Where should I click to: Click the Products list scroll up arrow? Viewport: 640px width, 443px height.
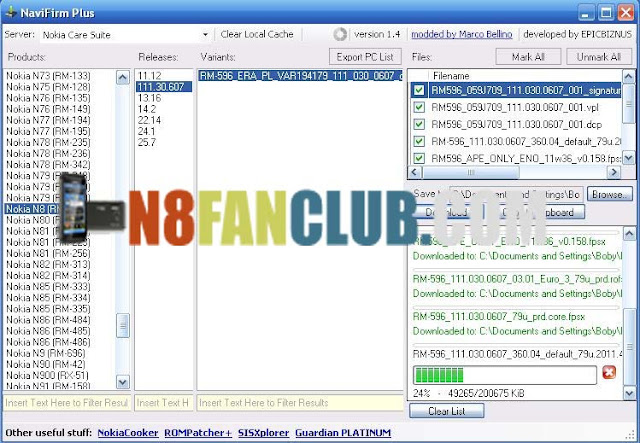[x=123, y=78]
